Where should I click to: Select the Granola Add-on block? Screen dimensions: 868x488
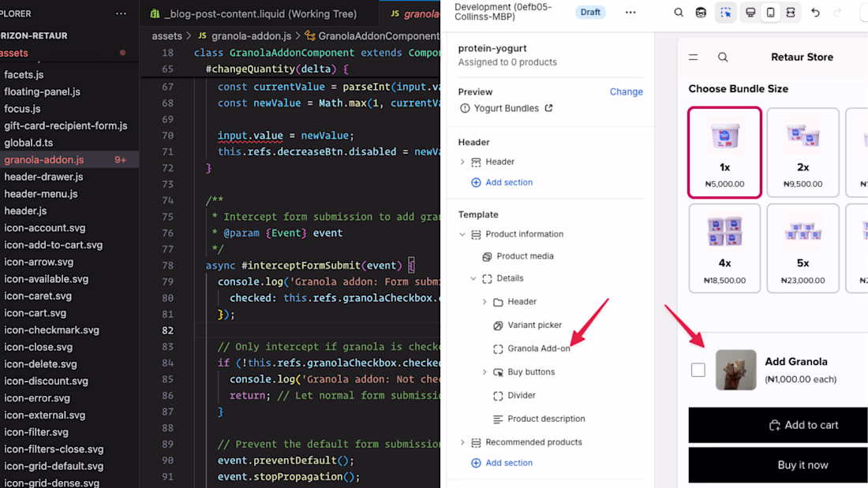point(539,348)
